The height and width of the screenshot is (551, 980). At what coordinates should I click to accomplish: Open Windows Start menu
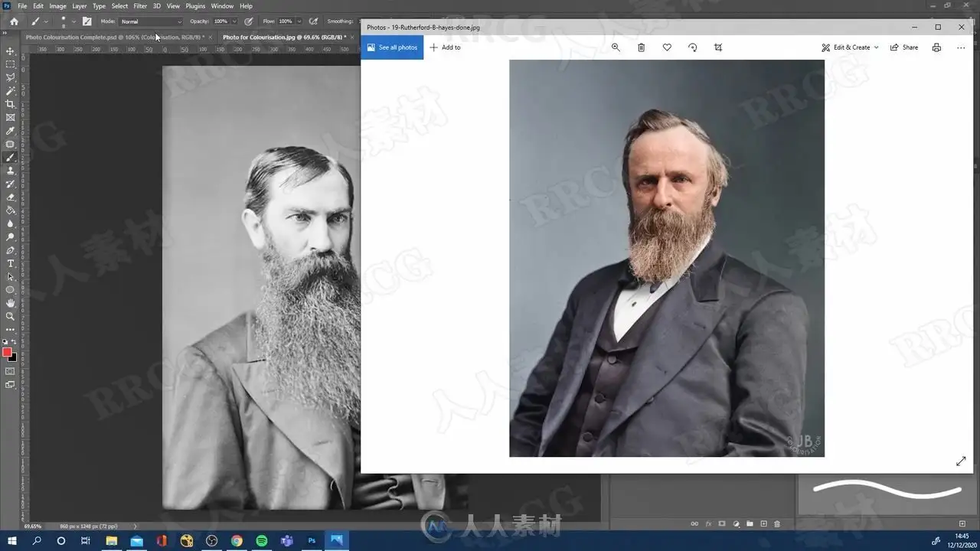[12, 541]
